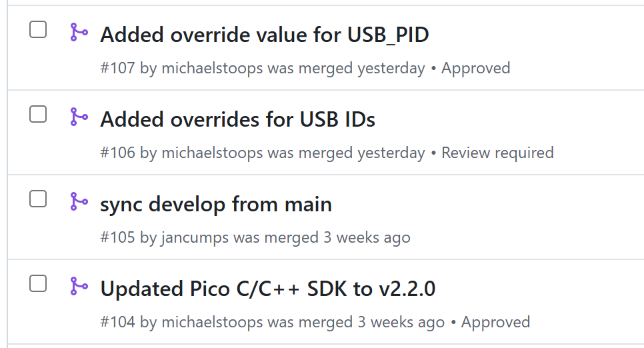Click author michaelstoops on pull request #107
The image size is (644, 348).
[x=212, y=68]
